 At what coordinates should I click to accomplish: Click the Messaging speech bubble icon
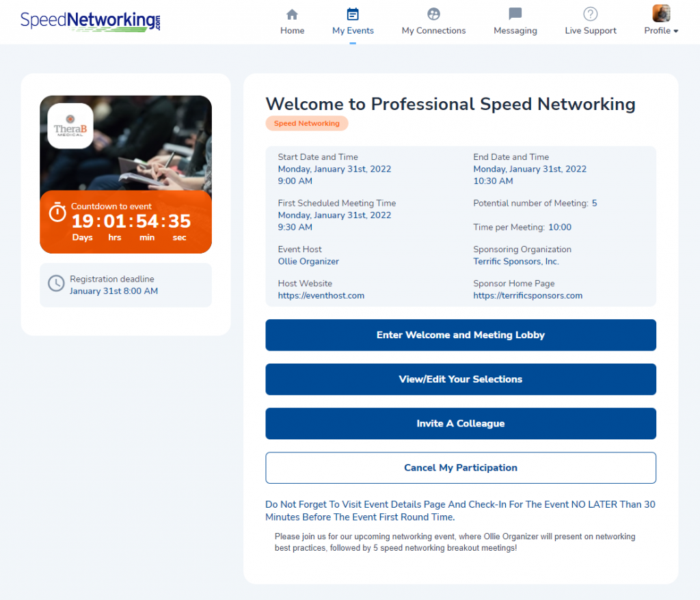pyautogui.click(x=515, y=13)
